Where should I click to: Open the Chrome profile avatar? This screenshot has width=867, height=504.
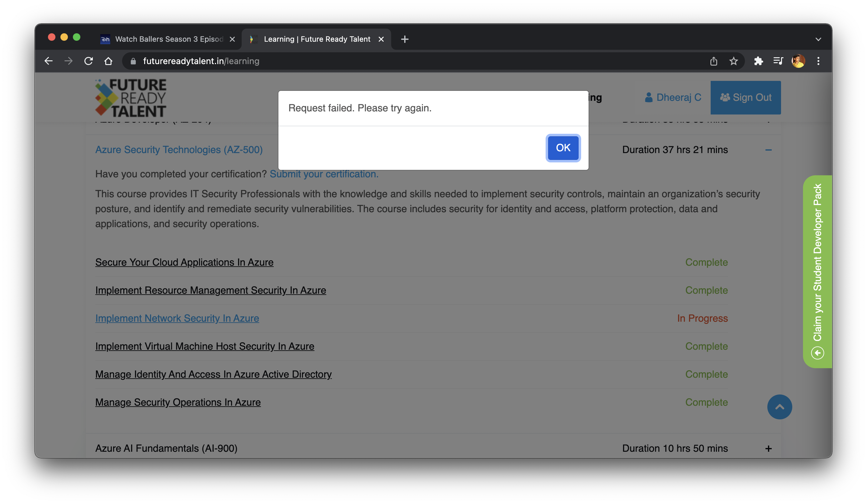click(798, 61)
